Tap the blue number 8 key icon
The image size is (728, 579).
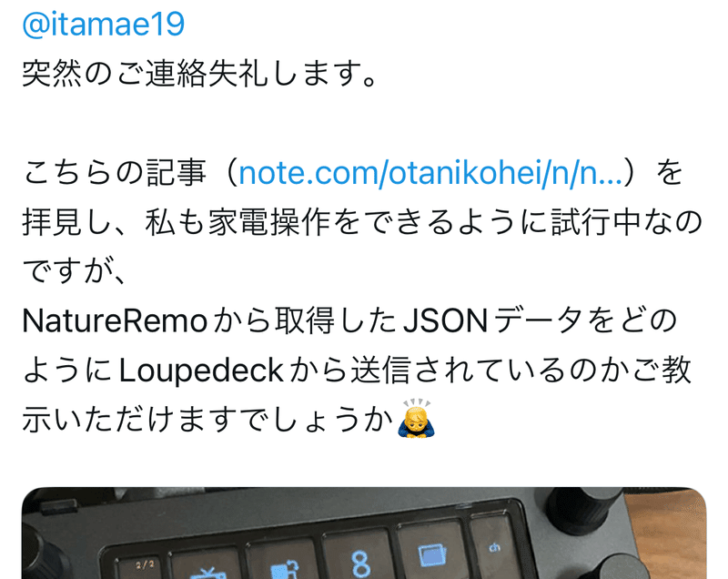click(x=360, y=564)
